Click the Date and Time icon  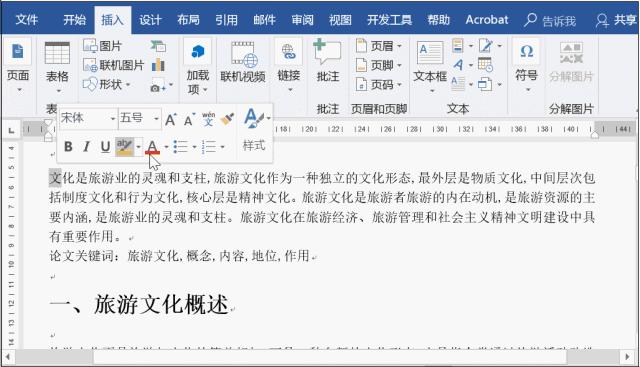point(485,65)
